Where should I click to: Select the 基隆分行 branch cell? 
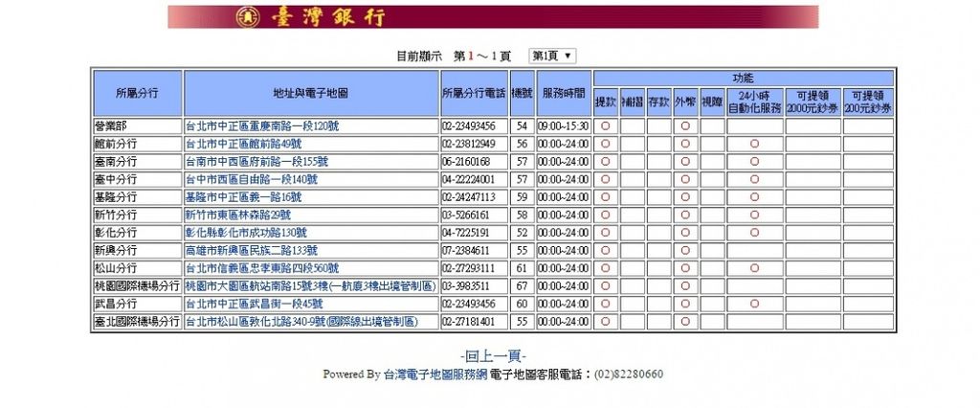[x=138, y=197]
